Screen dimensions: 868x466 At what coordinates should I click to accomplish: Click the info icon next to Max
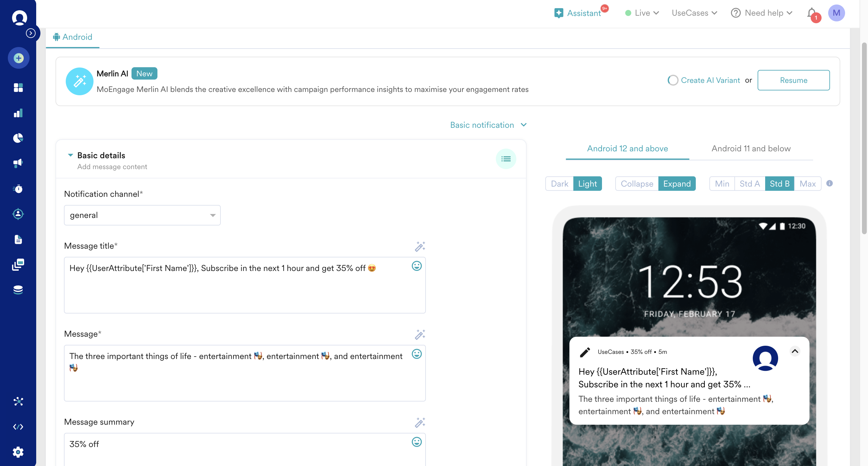(x=829, y=184)
